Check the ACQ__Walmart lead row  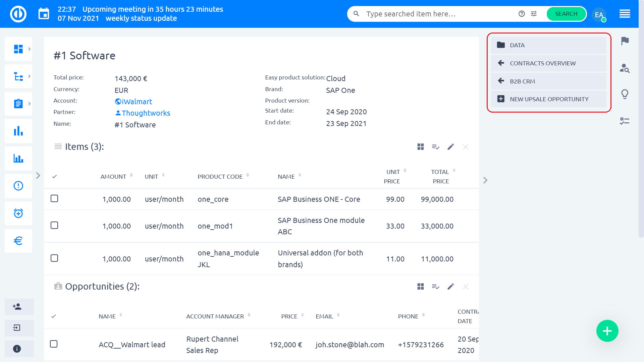54,344
